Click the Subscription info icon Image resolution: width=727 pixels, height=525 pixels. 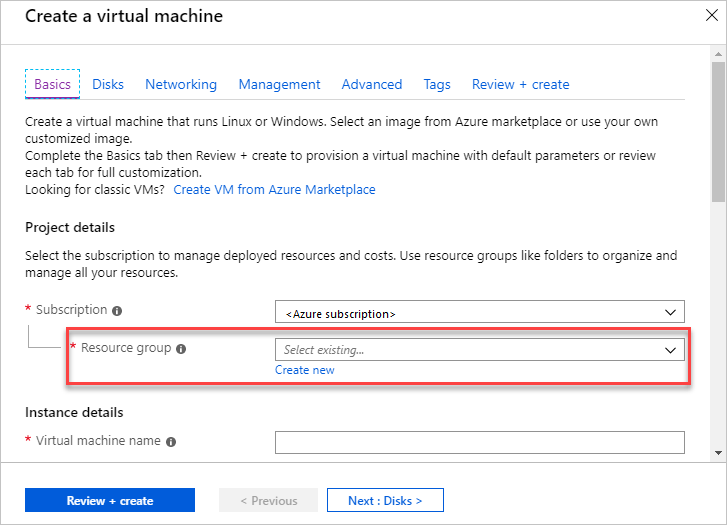118,311
